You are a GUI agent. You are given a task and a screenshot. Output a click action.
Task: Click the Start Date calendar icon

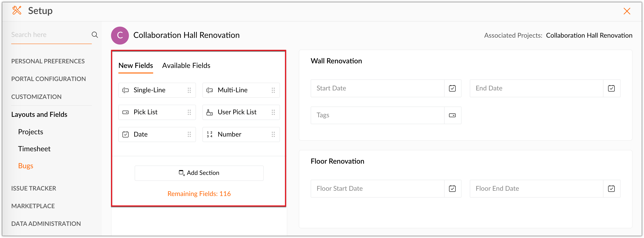452,88
